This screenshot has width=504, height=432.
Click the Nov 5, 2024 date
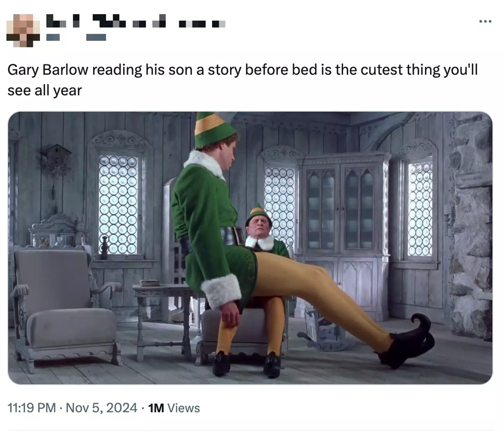101,408
